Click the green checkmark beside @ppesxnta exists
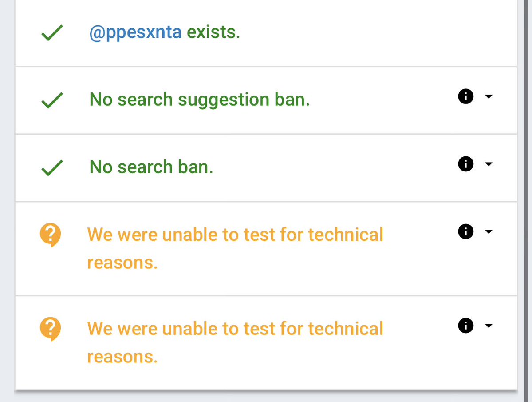 (52, 34)
